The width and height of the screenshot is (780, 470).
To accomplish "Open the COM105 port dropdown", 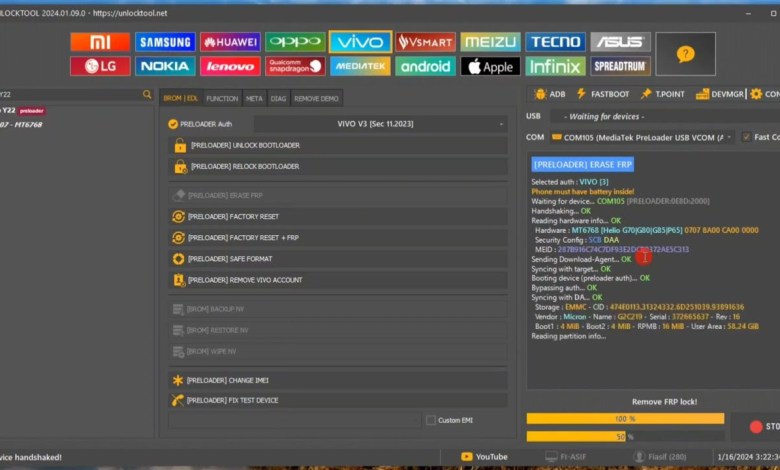I will coord(642,137).
